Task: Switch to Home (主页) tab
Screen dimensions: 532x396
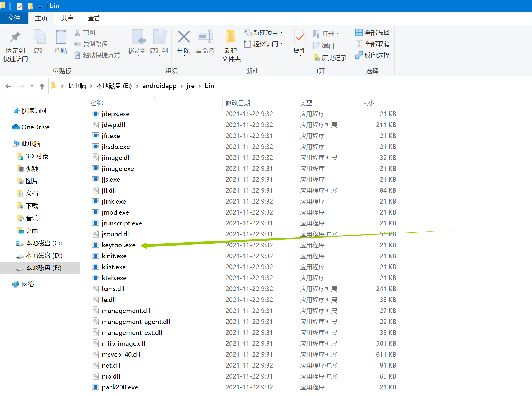Action: pyautogui.click(x=41, y=18)
